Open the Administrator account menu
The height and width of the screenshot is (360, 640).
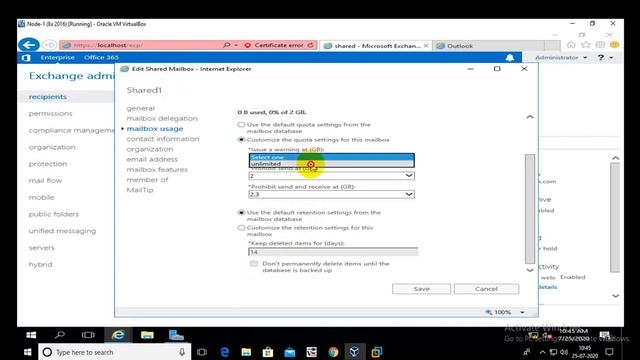[561, 58]
